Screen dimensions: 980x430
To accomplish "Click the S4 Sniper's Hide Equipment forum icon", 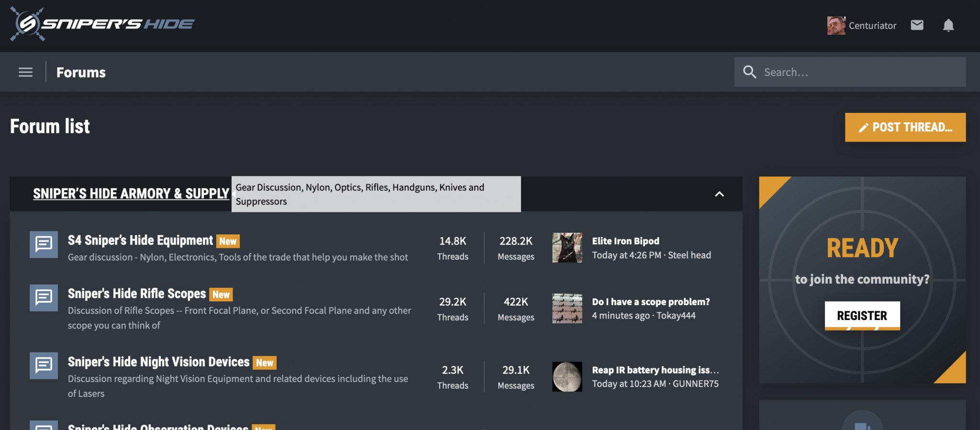I will (44, 244).
